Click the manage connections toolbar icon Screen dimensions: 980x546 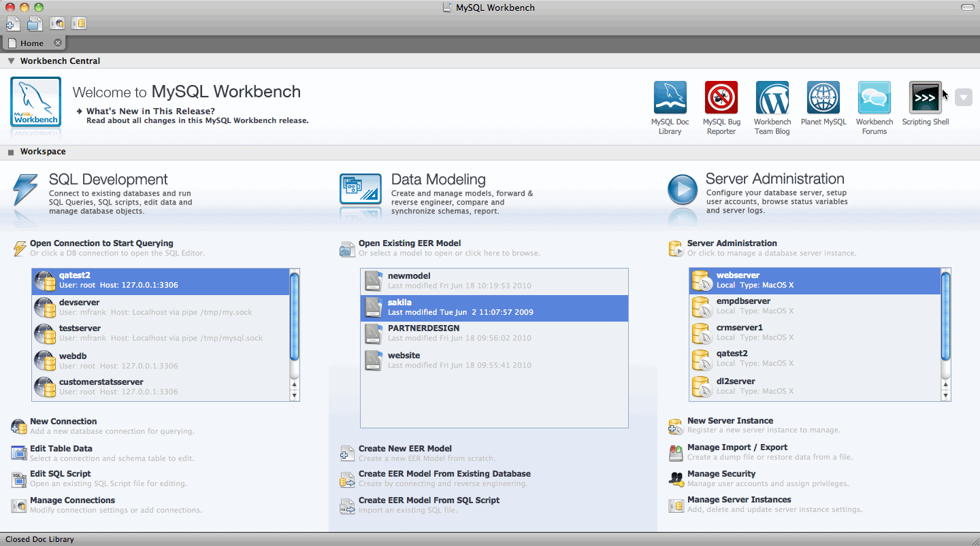[57, 24]
